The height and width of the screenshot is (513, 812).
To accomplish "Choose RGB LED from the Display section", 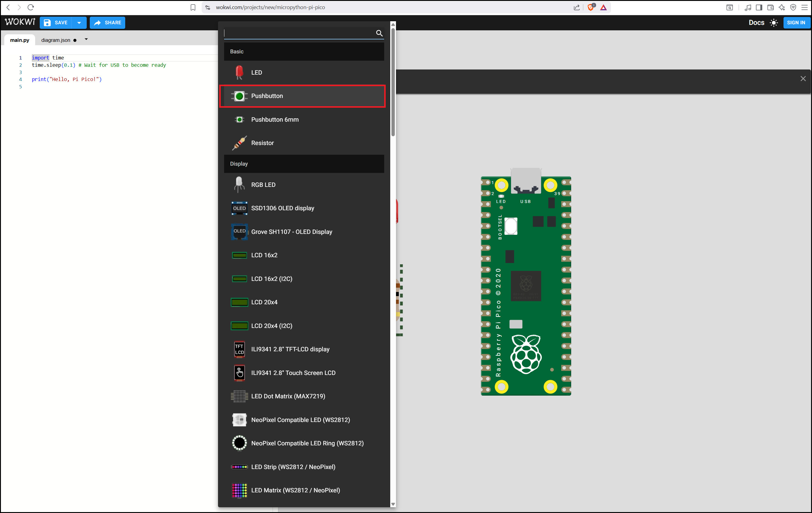I will [x=304, y=185].
